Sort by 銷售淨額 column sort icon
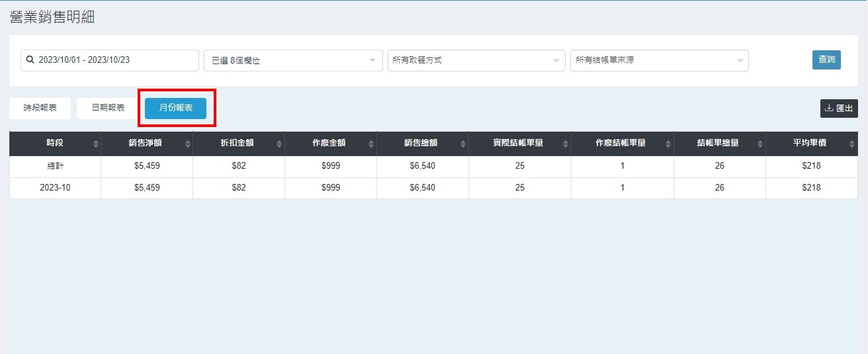Image resolution: width=868 pixels, height=354 pixels. pos(188,144)
